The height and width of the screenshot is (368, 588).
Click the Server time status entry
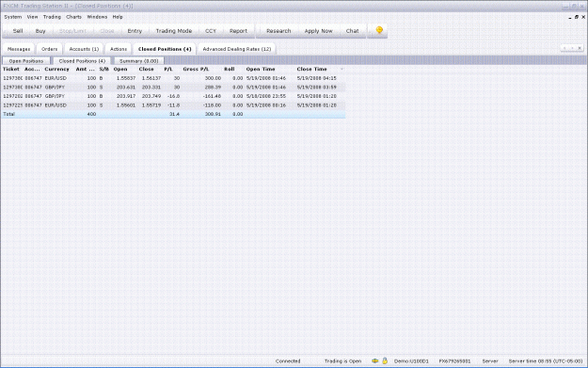[x=546, y=361]
